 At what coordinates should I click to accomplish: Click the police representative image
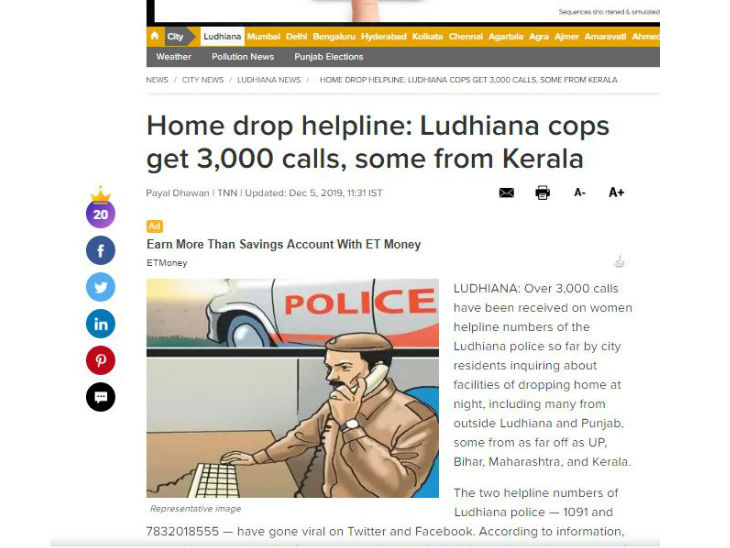click(292, 388)
